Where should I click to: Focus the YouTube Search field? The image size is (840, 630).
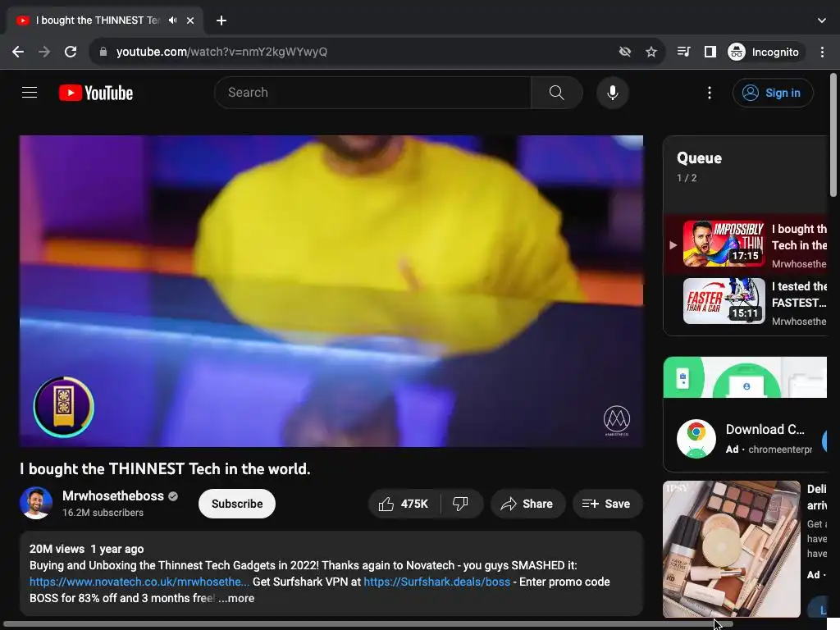tap(372, 93)
